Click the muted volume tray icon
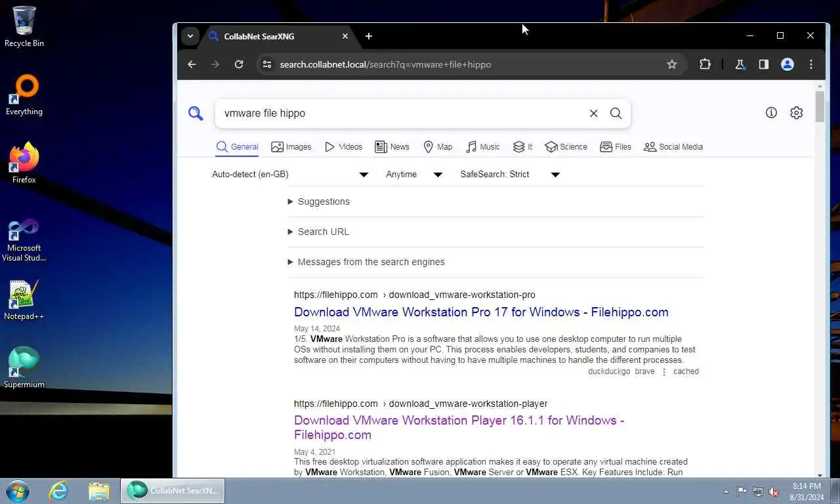The image size is (840, 504). click(774, 492)
